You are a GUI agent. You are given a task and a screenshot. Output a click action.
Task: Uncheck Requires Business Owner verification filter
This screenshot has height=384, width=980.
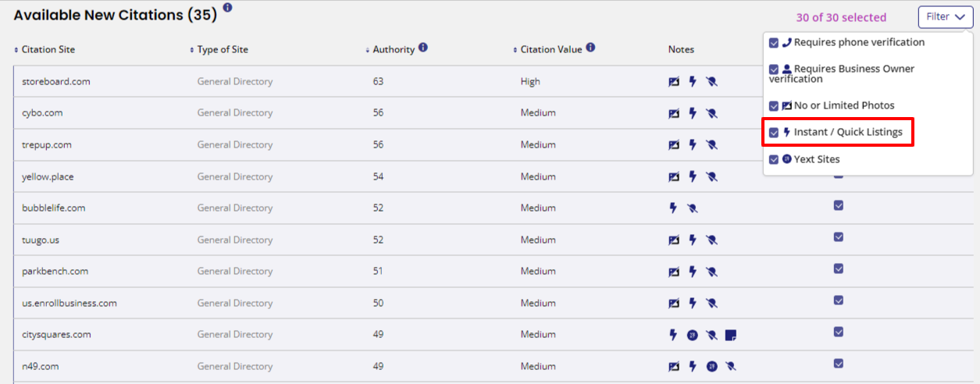pyautogui.click(x=774, y=69)
